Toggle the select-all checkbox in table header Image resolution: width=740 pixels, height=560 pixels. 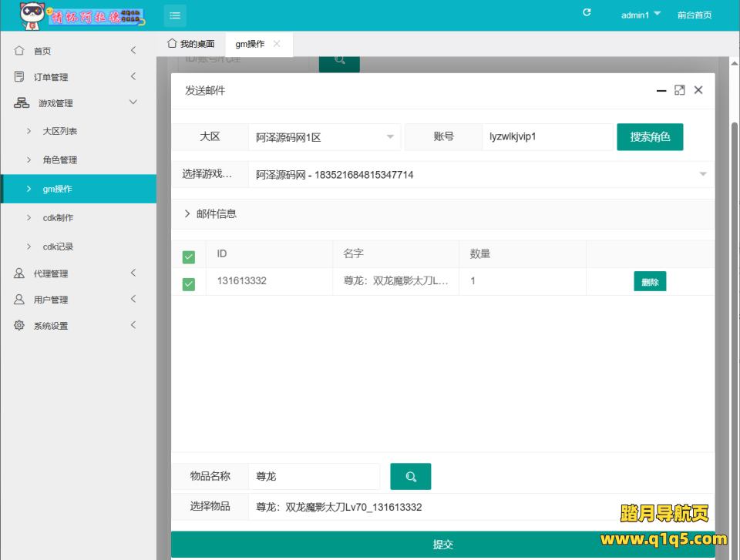coord(189,257)
